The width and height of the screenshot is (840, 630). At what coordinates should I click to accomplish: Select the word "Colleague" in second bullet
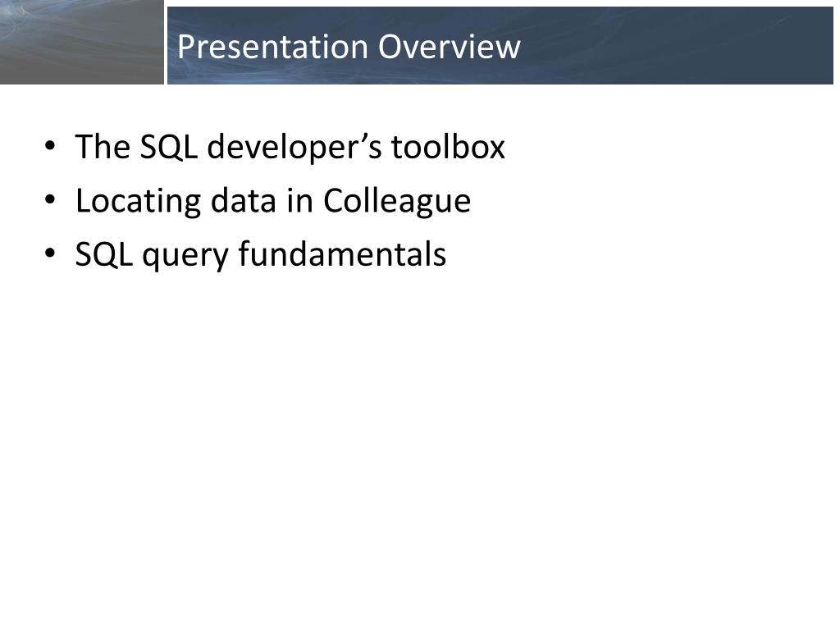click(397, 203)
